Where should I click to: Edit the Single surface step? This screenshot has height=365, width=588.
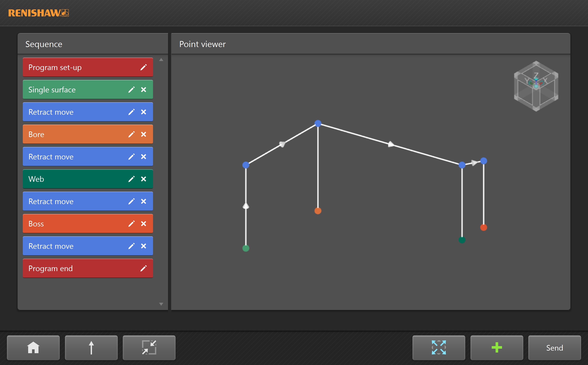pyautogui.click(x=131, y=90)
